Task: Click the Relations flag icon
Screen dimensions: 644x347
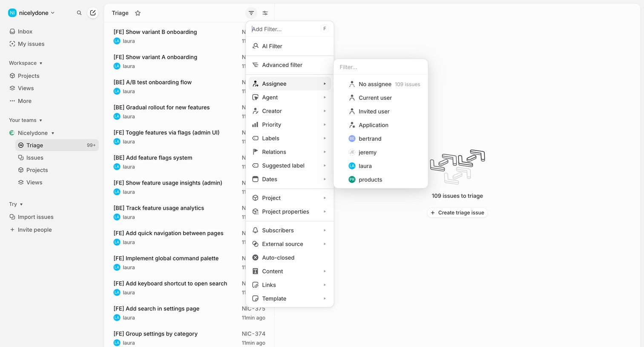Action: pyautogui.click(x=256, y=152)
